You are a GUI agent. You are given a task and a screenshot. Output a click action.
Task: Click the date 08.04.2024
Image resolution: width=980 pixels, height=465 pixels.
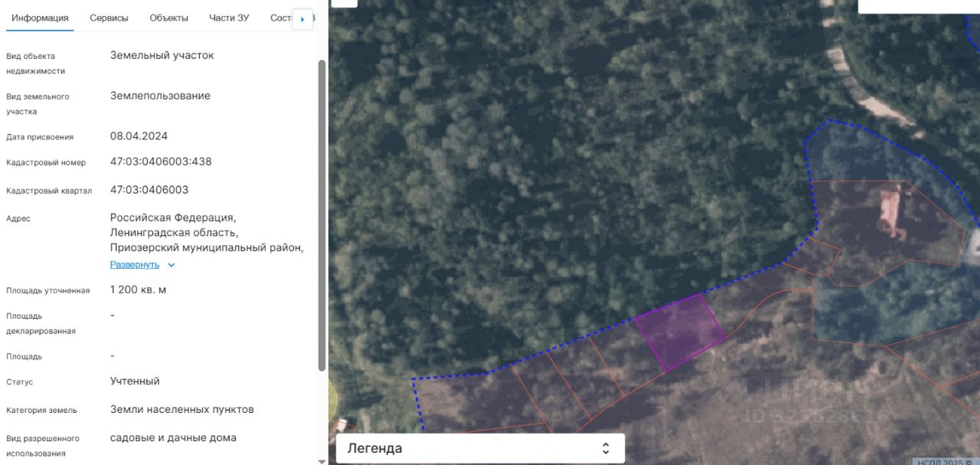(x=139, y=136)
